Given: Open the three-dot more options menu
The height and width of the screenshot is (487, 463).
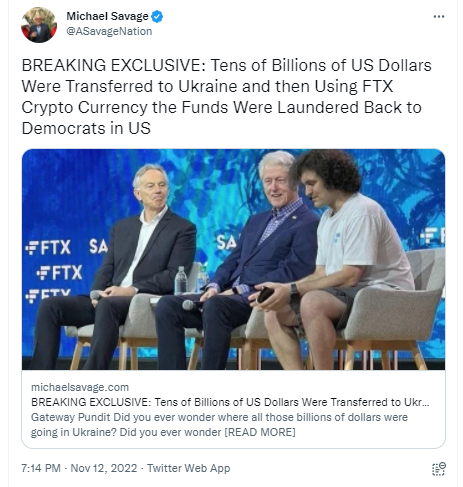Looking at the screenshot, I should click(439, 17).
